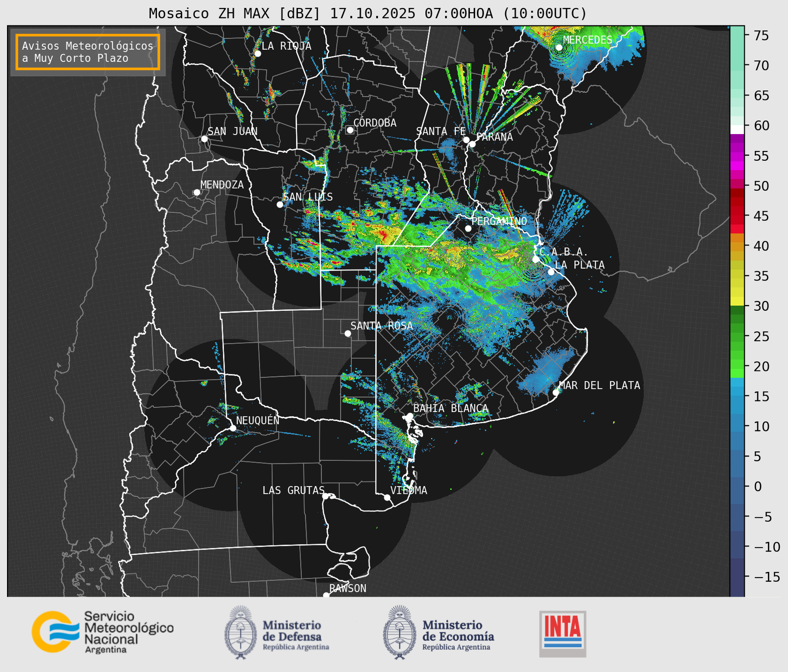
Task: Click the MAR DEL PLATA label text
Action: (x=599, y=386)
